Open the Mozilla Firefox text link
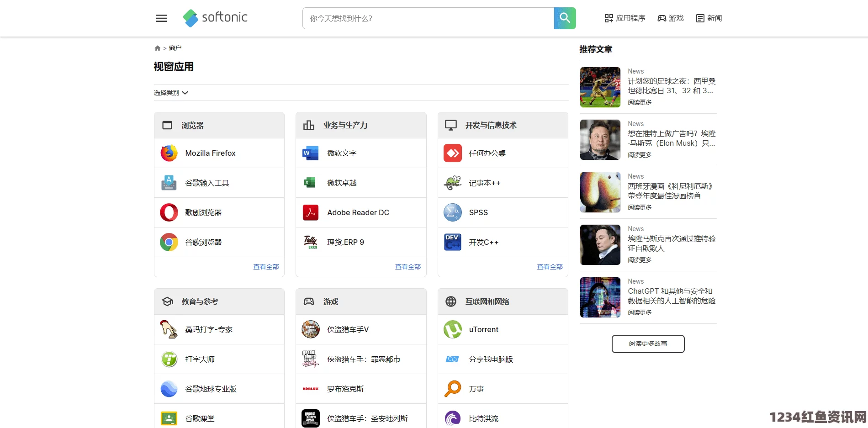 [x=210, y=153]
